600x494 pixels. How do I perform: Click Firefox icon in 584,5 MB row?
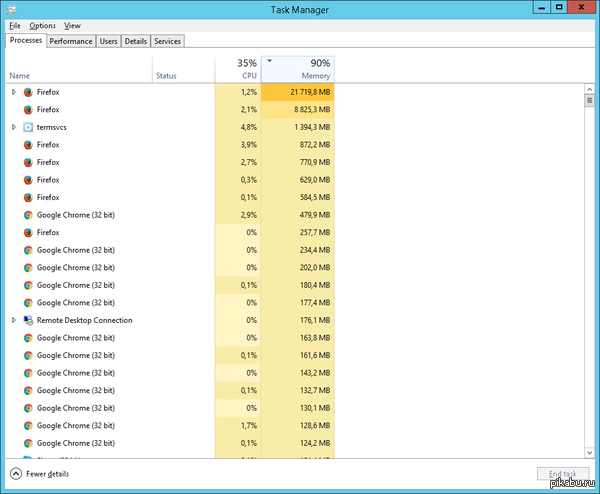pos(28,198)
